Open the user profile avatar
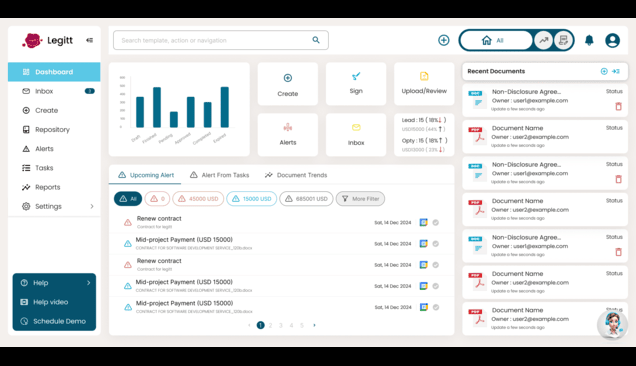Viewport: 636px width, 366px height. pos(612,40)
